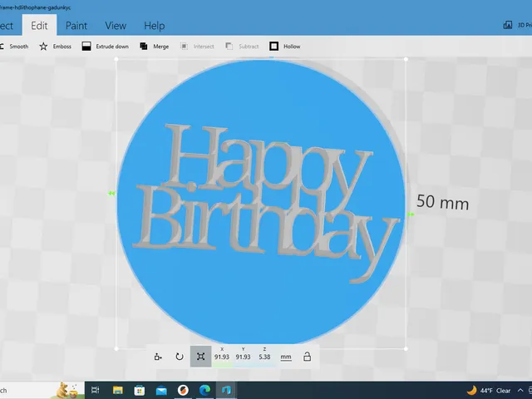Click the 3D Print icon
Screen dimensions: 532x399
click(508, 25)
